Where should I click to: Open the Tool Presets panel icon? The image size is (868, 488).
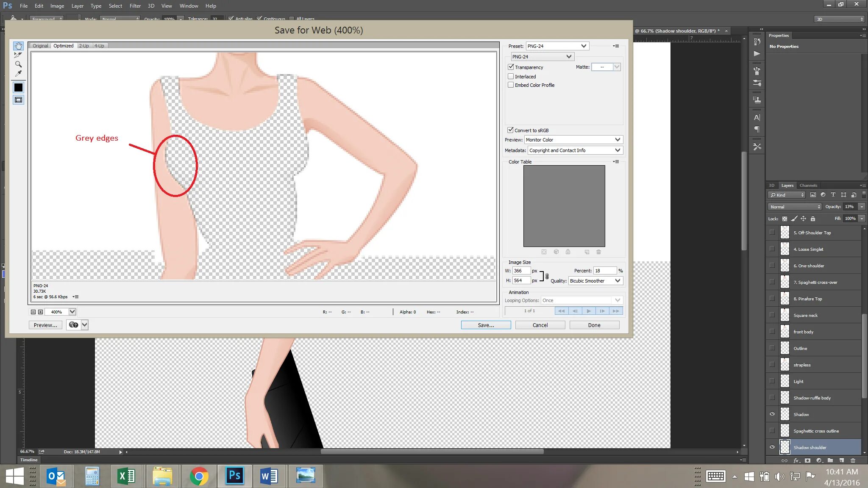tap(757, 147)
